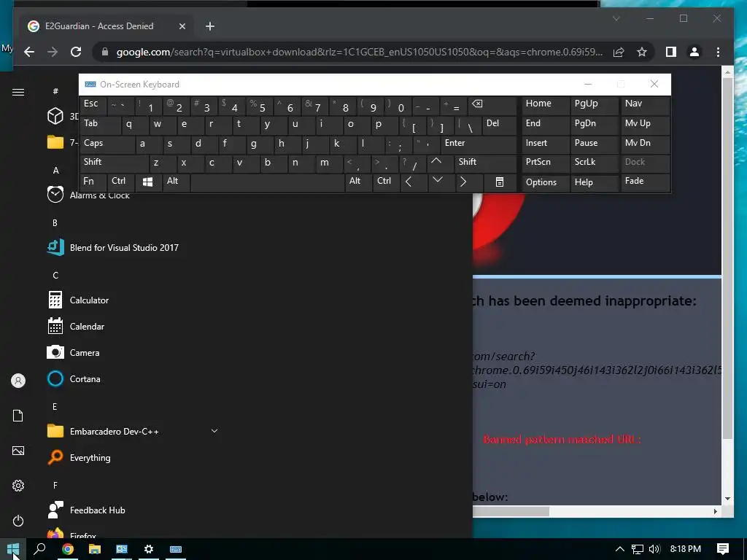Open taskbar search magnifier
Screen dimensions: 747x560
click(x=40, y=549)
